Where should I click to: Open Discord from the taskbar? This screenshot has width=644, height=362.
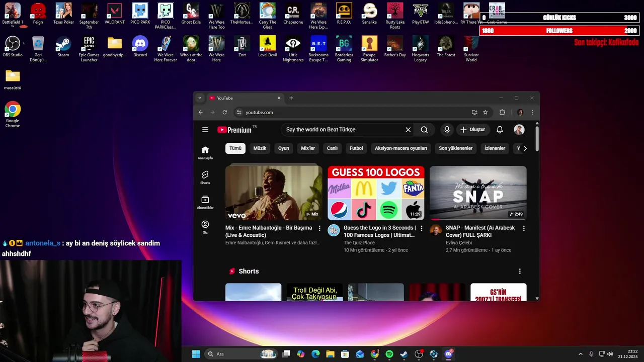pyautogui.click(x=448, y=354)
